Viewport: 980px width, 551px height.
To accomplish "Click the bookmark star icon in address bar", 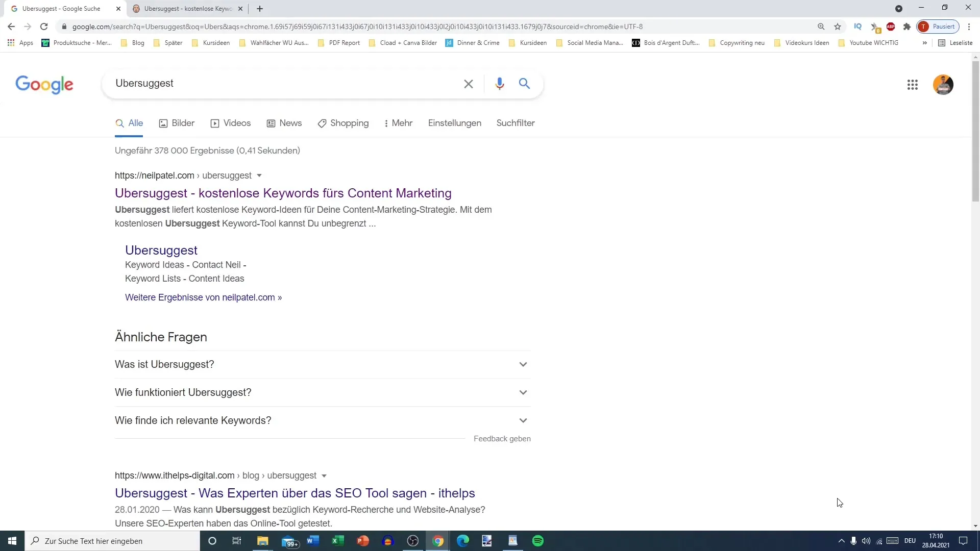I will click(837, 27).
